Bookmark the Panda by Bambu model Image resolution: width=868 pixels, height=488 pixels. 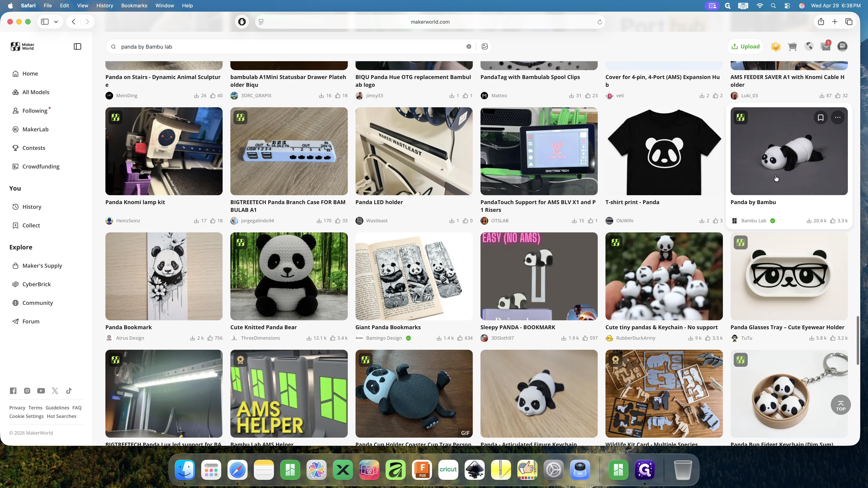(821, 118)
